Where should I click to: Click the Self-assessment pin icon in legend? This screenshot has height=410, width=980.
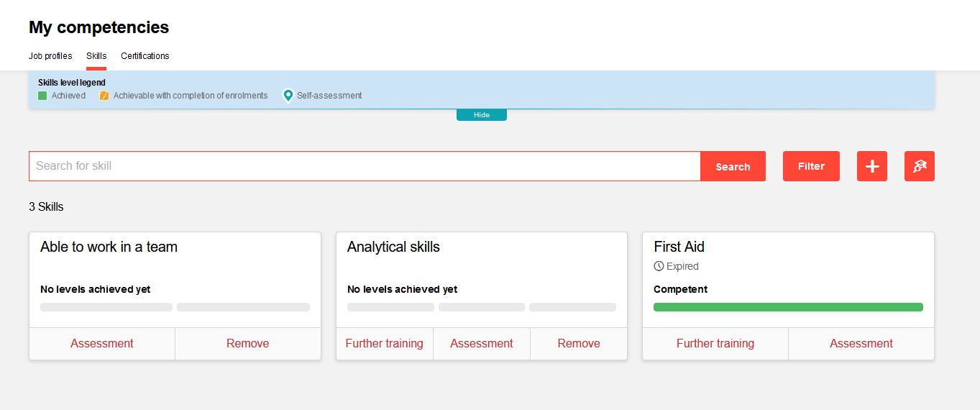(x=288, y=96)
